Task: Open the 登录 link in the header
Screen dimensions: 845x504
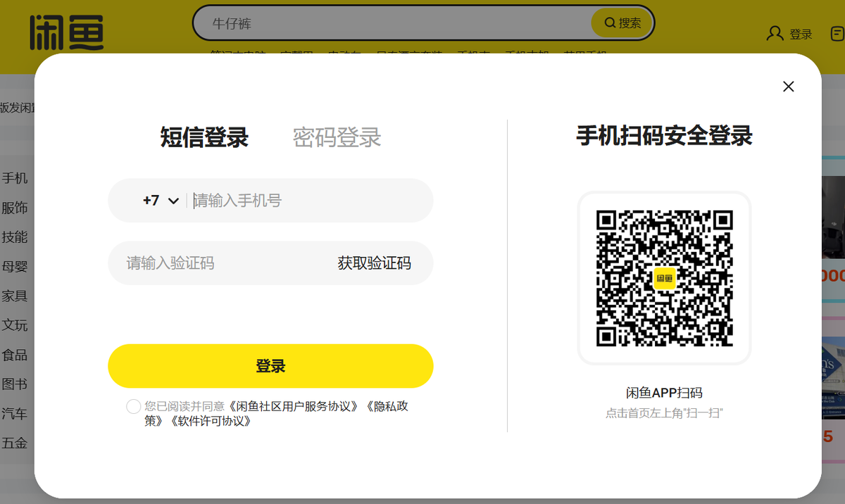Action: coord(801,34)
